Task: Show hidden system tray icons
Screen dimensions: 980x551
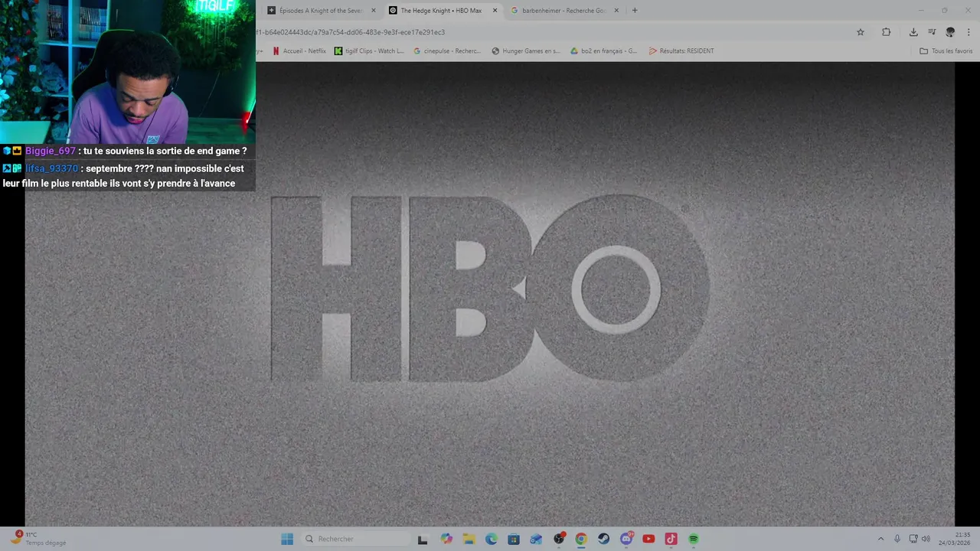Action: click(x=880, y=539)
